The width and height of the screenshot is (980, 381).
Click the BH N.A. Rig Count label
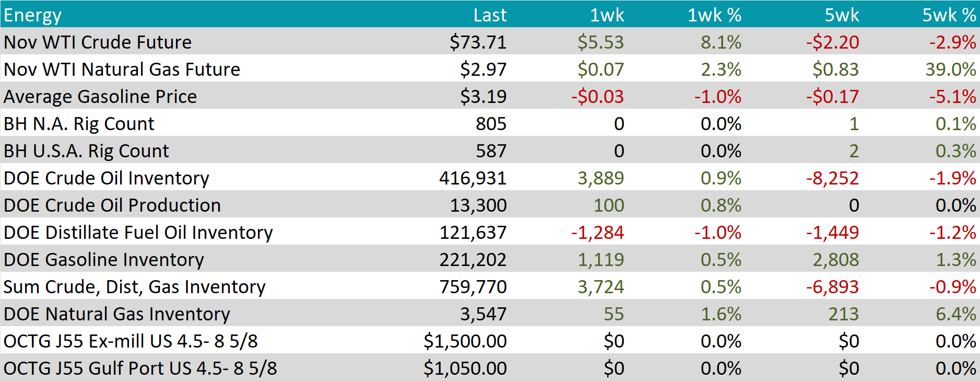tap(79, 123)
